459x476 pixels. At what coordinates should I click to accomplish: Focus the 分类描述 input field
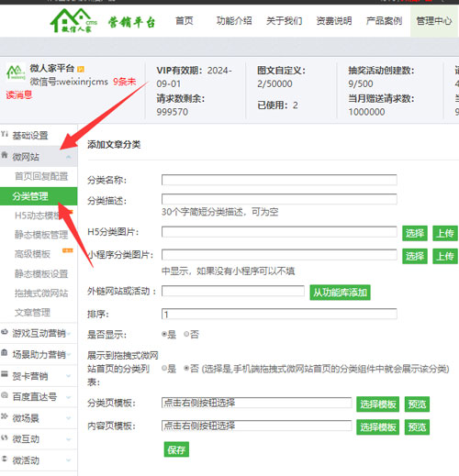(x=279, y=199)
